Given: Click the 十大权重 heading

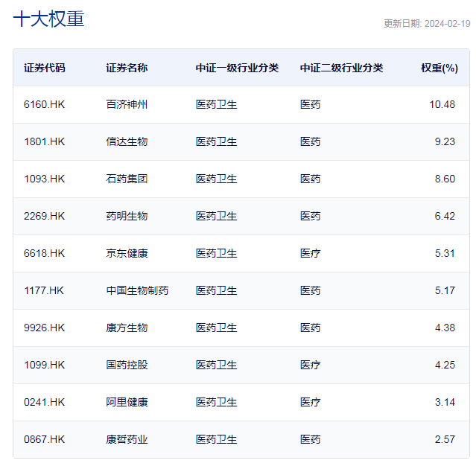Looking at the screenshot, I should tap(48, 19).
